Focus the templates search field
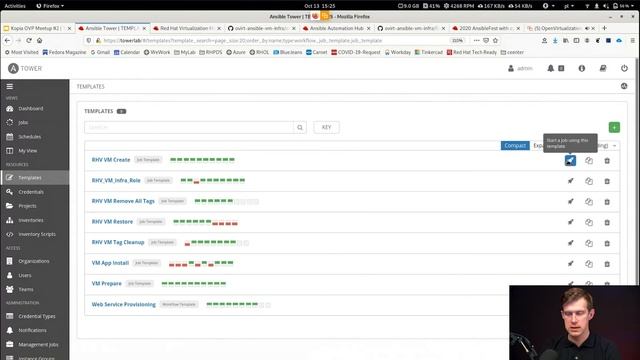This screenshot has width=640, height=360. pyautogui.click(x=189, y=127)
